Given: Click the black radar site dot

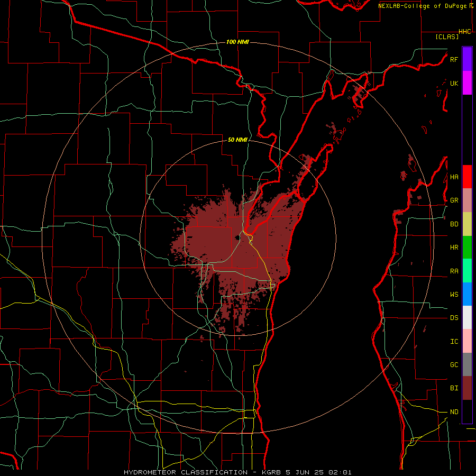Looking at the screenshot, I should pyautogui.click(x=237, y=237).
